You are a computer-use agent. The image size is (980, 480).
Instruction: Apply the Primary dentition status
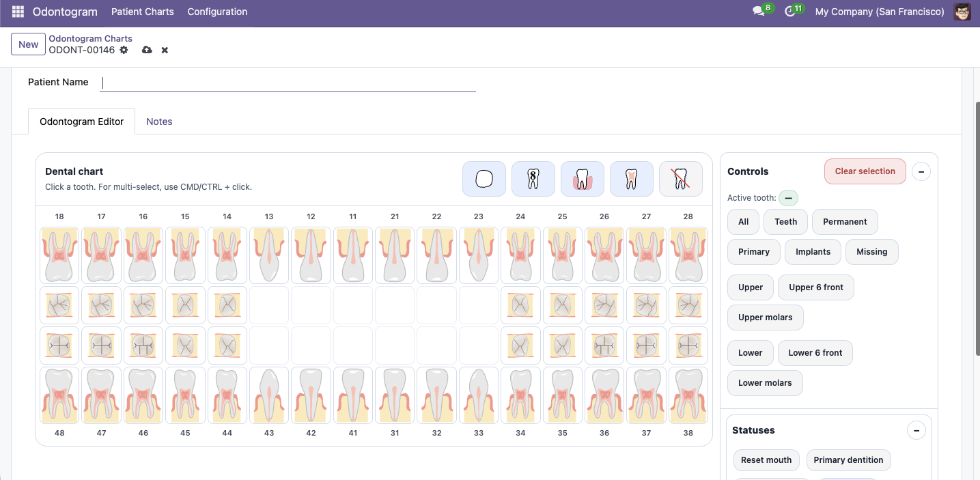[848, 460]
